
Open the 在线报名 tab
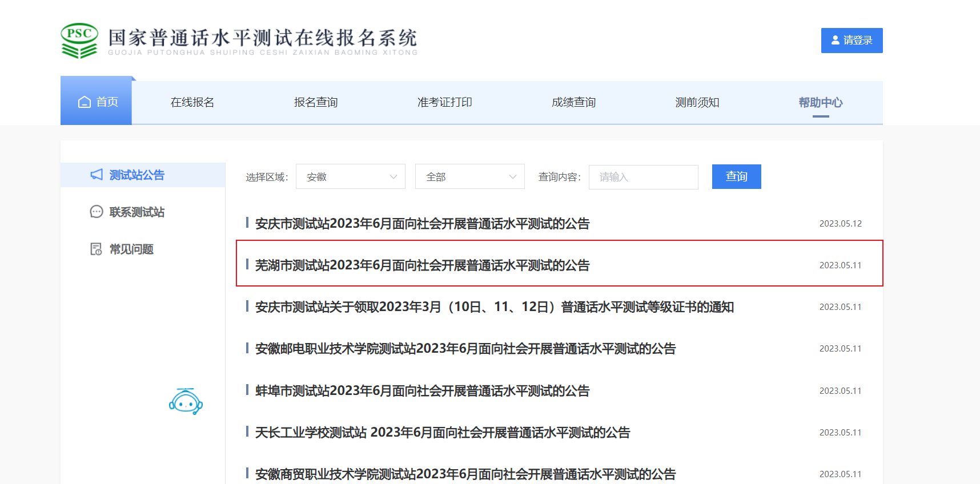click(x=192, y=103)
